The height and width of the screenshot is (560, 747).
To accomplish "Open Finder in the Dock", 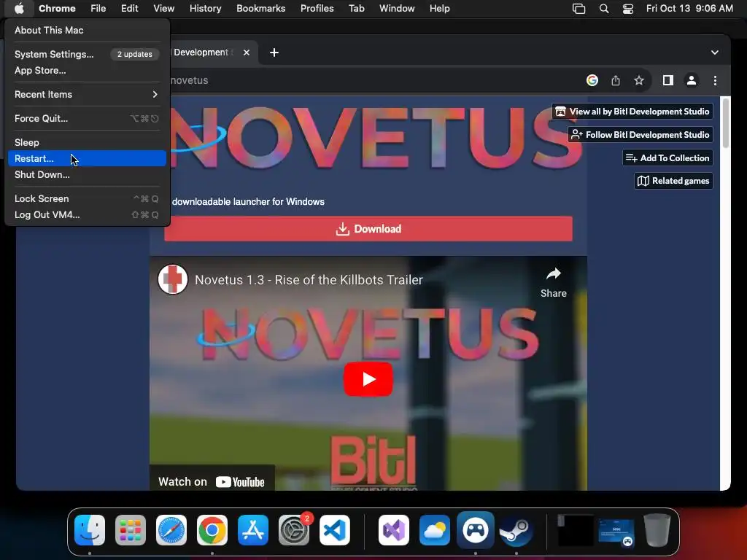I will pyautogui.click(x=90, y=530).
